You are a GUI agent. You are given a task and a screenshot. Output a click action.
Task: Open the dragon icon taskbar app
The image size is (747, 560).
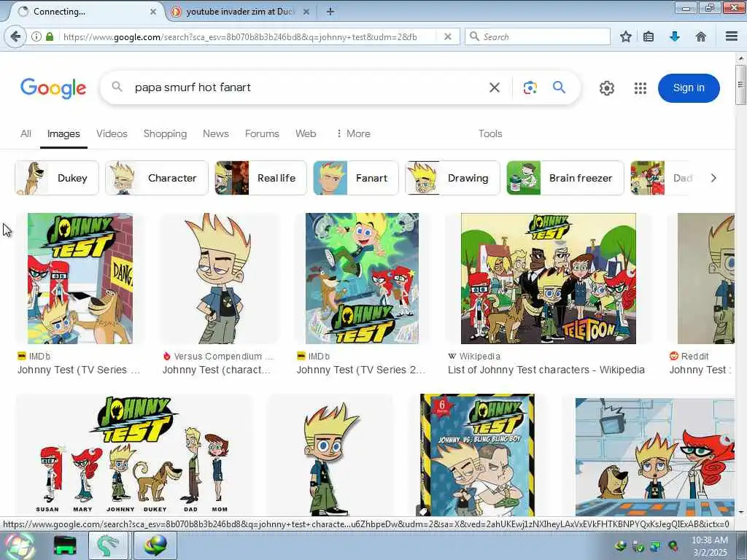click(x=109, y=545)
